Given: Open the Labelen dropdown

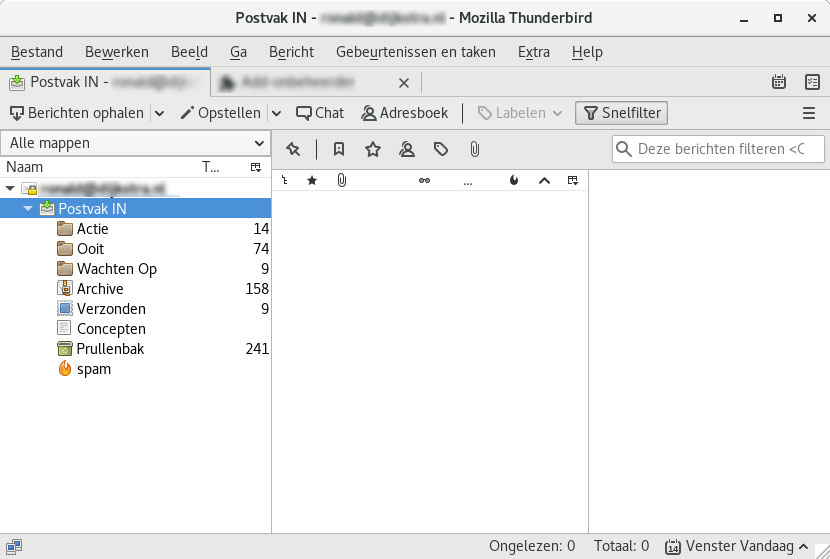Looking at the screenshot, I should pyautogui.click(x=519, y=113).
